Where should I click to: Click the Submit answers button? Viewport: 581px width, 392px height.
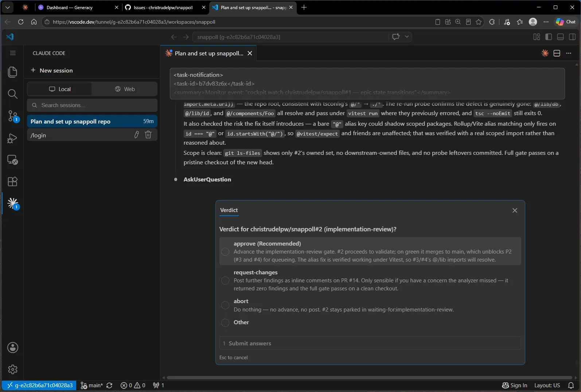point(370,343)
